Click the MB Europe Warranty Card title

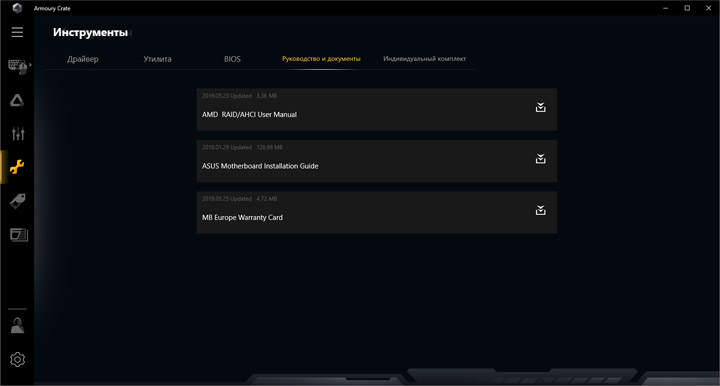242,217
